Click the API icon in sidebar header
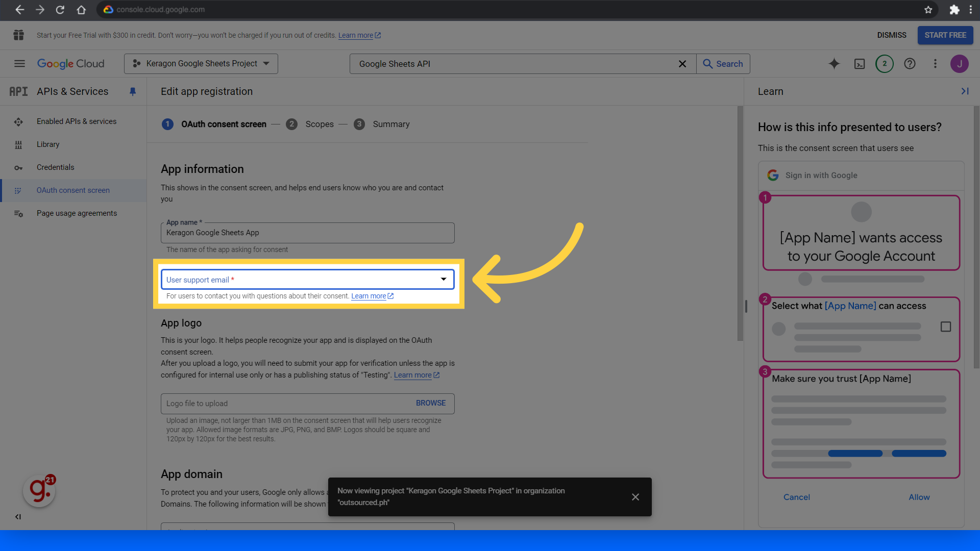This screenshot has height=551, width=980. tap(18, 91)
